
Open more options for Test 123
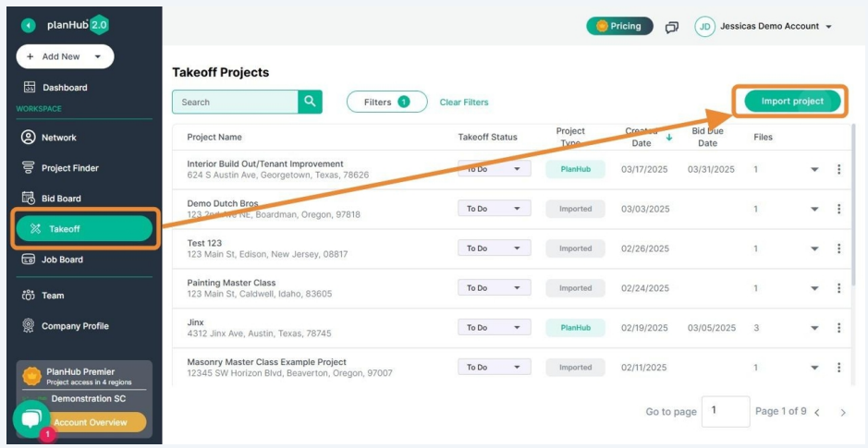pos(838,248)
